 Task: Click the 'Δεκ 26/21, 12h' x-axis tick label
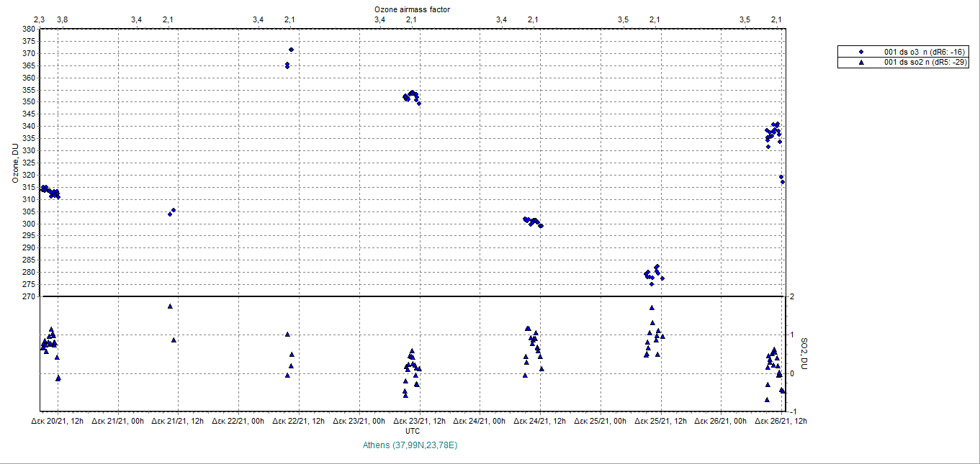click(781, 422)
